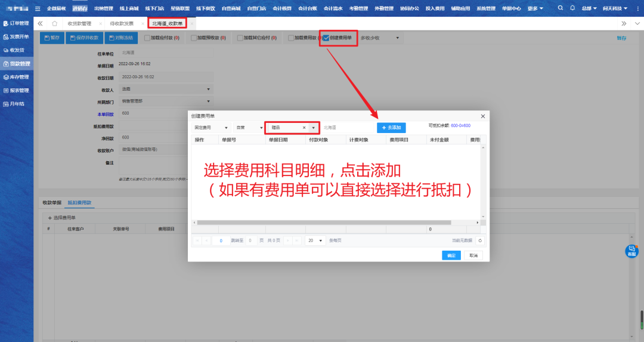Click the 去添加 button
Screen dimensions: 644x342
pos(391,128)
